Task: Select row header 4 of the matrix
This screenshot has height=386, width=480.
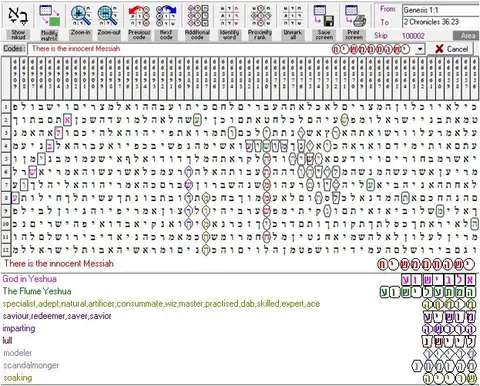Action: (6, 146)
